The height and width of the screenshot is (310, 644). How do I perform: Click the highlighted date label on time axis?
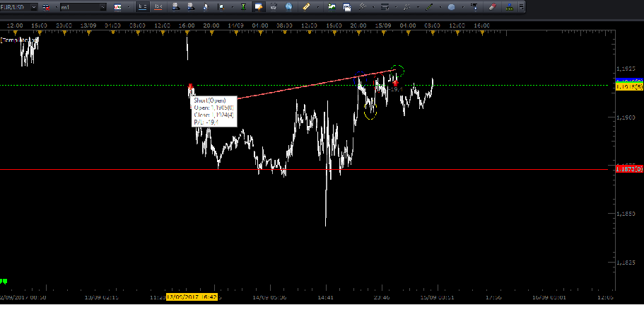coord(192,299)
